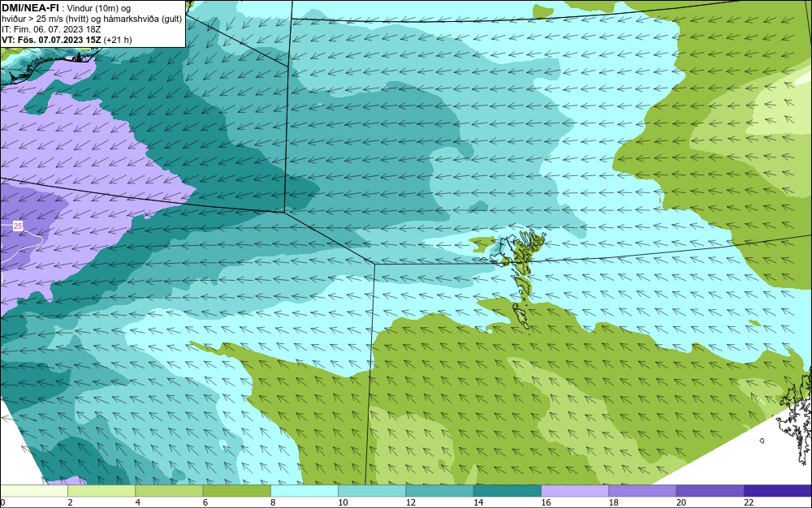
Task: Select the 8–10 m/s pale cyan legend swatch
Action: (x=304, y=491)
